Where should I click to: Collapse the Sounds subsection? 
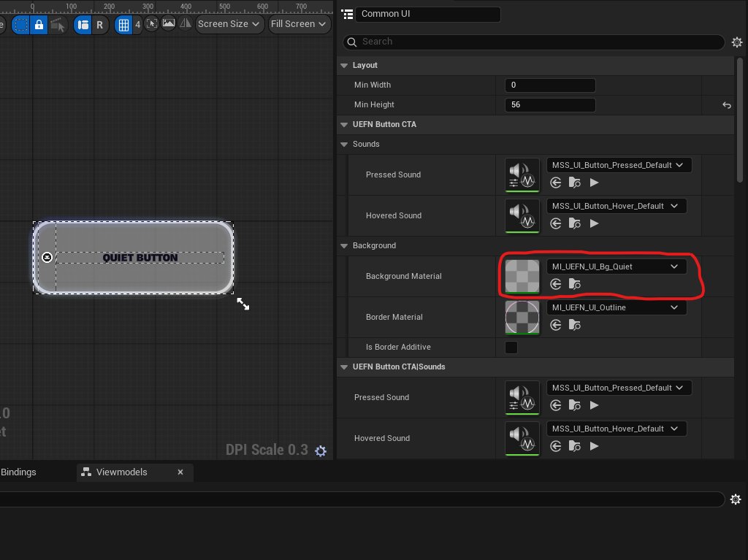(x=344, y=145)
